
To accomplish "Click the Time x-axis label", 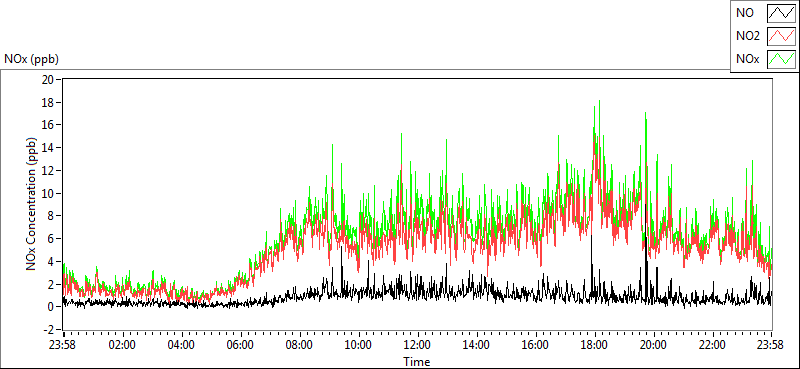I will (x=417, y=362).
